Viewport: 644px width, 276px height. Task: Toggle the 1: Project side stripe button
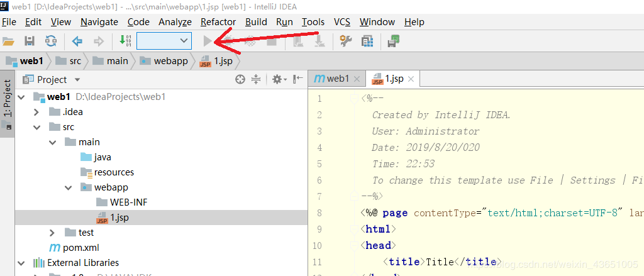(8, 104)
